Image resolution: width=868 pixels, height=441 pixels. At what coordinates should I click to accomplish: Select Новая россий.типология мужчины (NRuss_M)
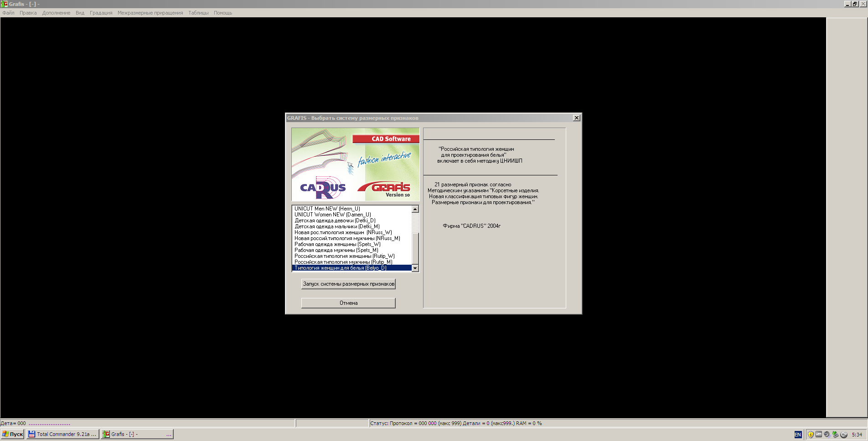pos(352,238)
